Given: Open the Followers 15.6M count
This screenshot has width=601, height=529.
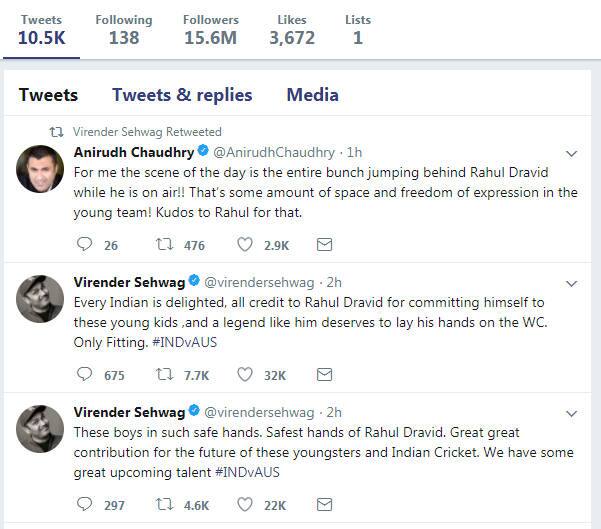Looking at the screenshot, I should click(x=210, y=30).
